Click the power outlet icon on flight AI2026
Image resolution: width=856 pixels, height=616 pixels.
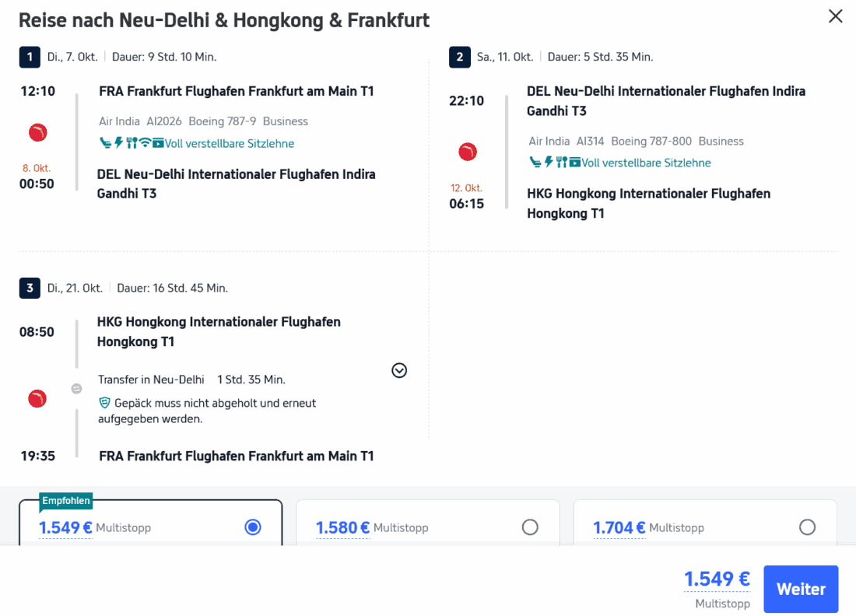(119, 143)
